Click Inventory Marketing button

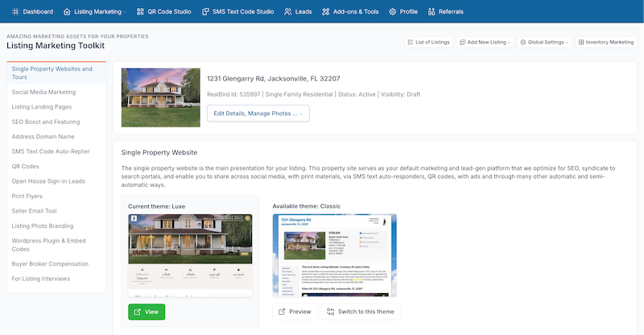click(x=606, y=42)
